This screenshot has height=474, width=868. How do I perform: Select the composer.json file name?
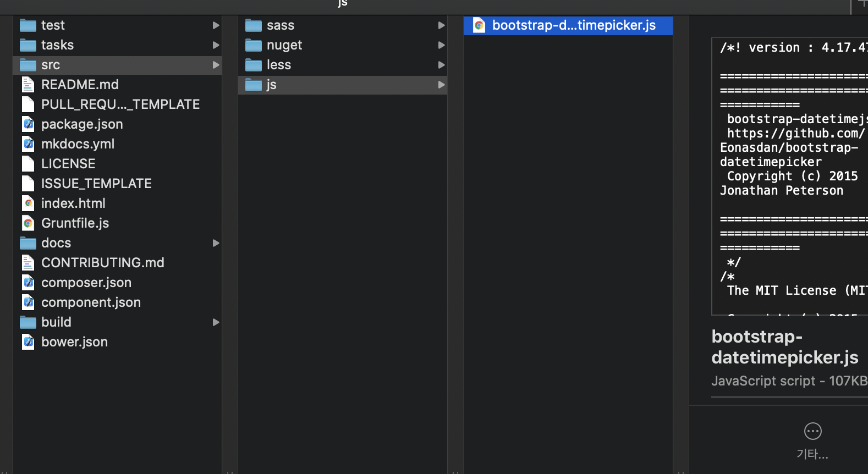[86, 283]
